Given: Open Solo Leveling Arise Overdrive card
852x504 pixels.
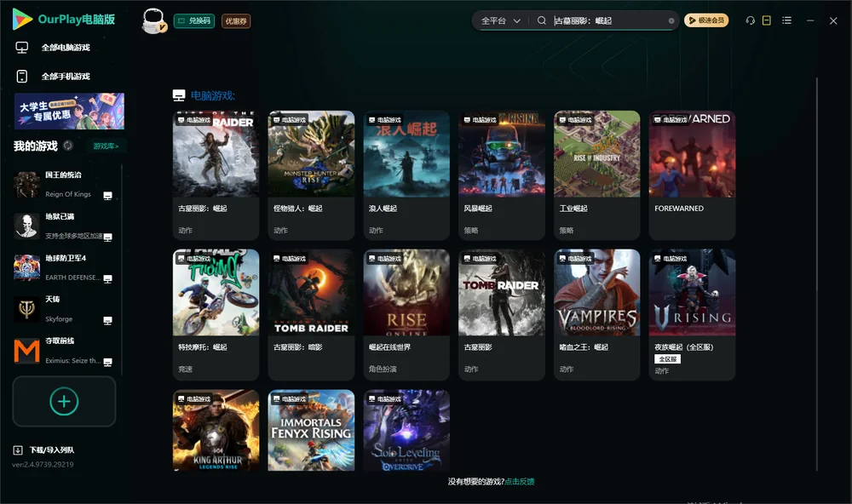Looking at the screenshot, I should [x=406, y=430].
